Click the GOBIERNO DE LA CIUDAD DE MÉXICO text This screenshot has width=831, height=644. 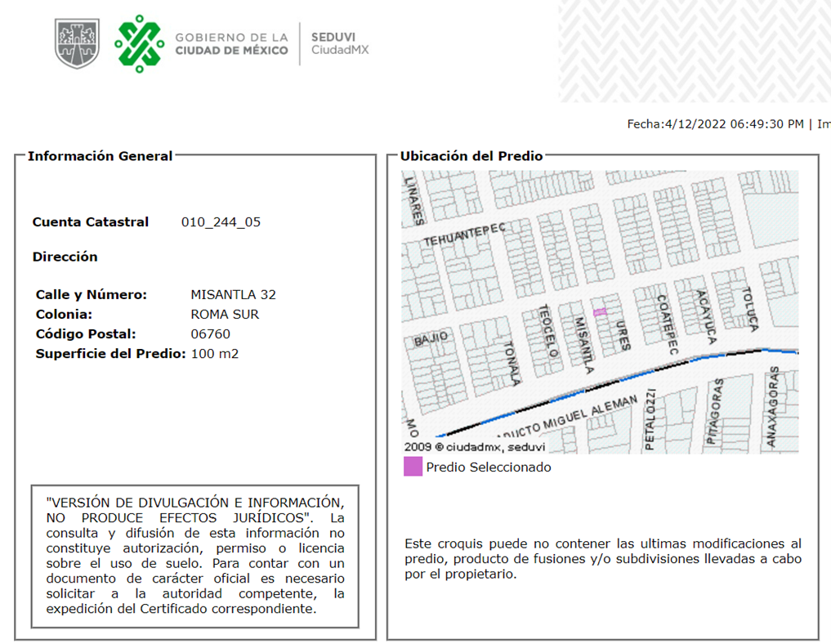[x=231, y=44]
